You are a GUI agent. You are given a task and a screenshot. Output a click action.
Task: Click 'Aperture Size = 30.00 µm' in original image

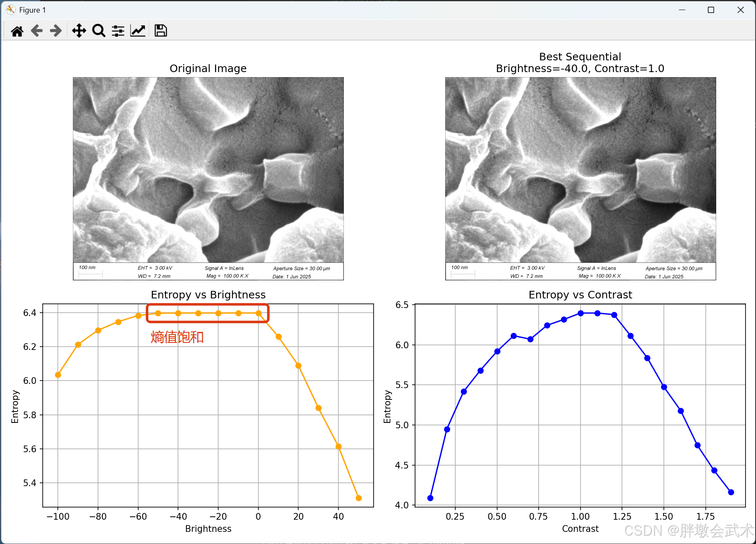coord(302,268)
